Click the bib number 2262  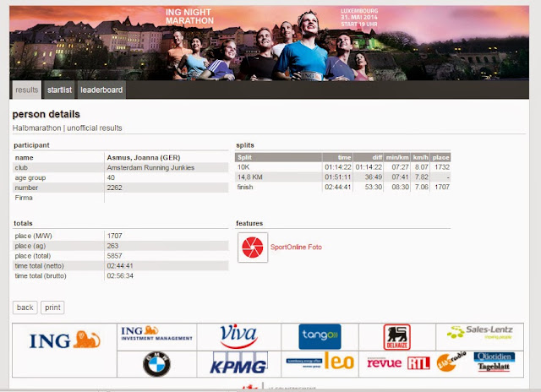point(114,188)
